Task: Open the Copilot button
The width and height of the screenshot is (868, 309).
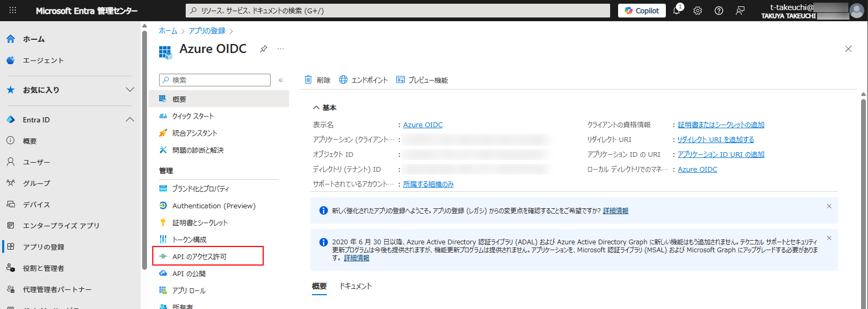Action: (x=642, y=11)
